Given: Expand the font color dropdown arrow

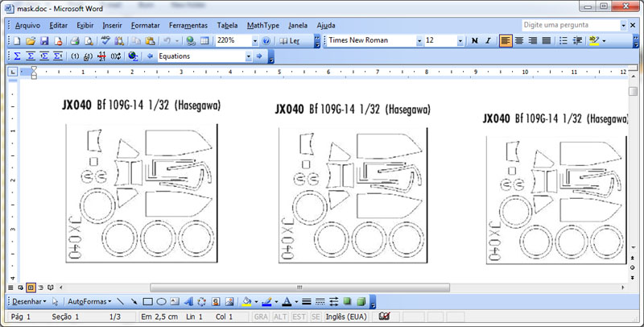Looking at the screenshot, I should (x=296, y=301).
